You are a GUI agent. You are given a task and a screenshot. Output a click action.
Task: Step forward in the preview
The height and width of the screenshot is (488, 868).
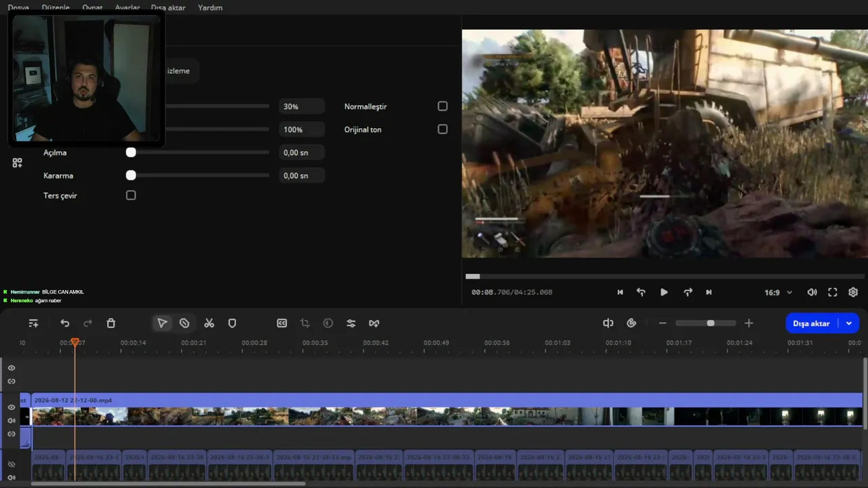688,292
